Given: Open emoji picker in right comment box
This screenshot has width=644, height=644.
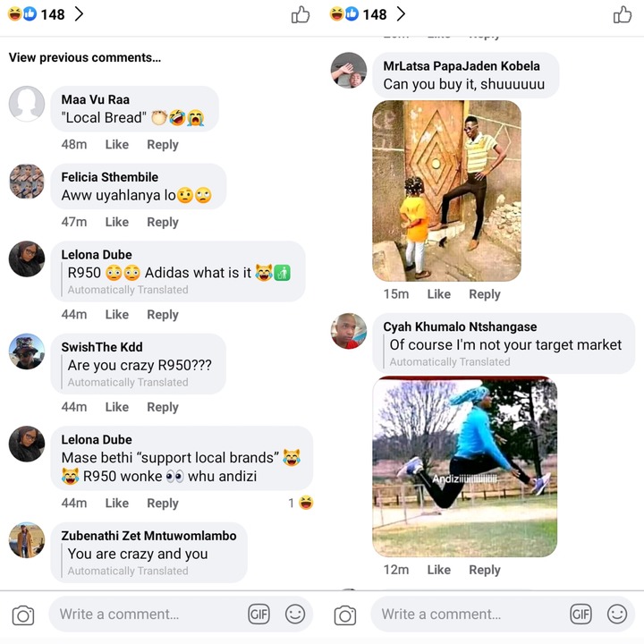Looking at the screenshot, I should [x=617, y=614].
